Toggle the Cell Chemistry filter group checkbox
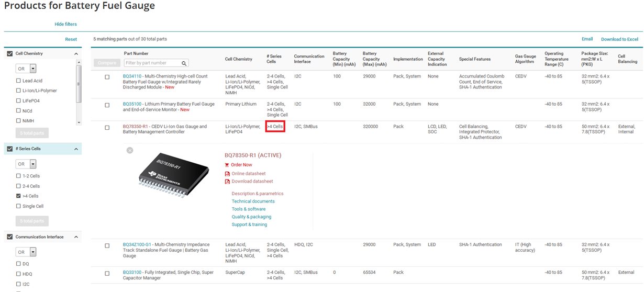 click(x=10, y=54)
